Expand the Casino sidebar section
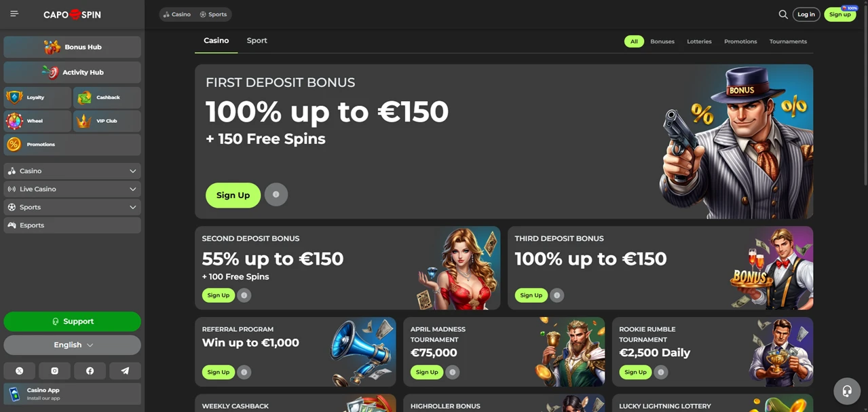Image resolution: width=868 pixels, height=412 pixels. pos(72,171)
